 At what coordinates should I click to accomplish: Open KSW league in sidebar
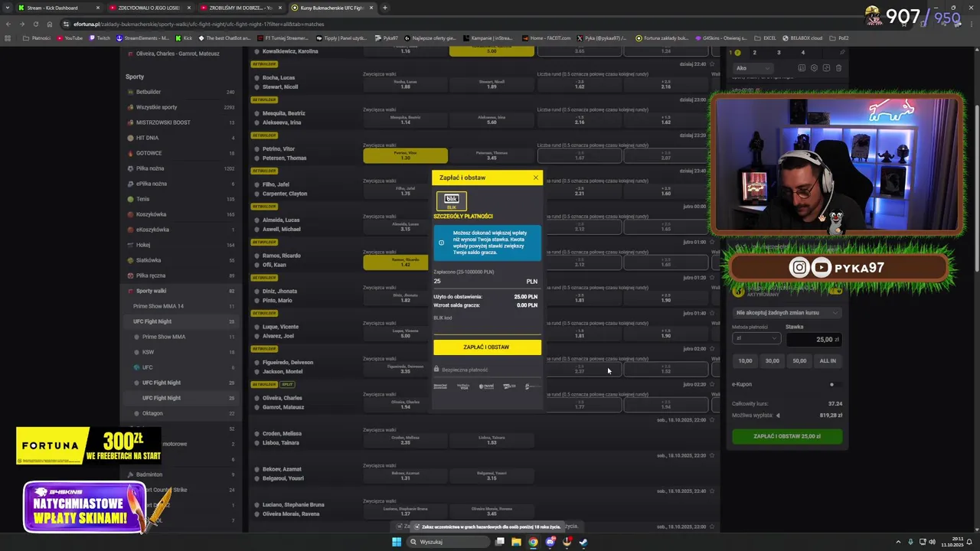tap(181, 352)
